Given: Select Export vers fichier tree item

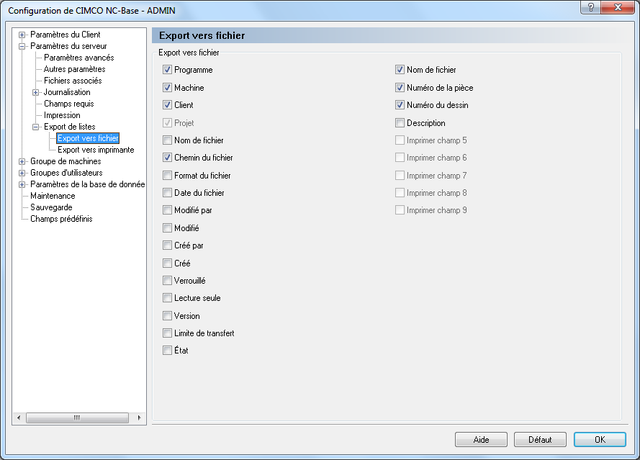Looking at the screenshot, I should pyautogui.click(x=88, y=138).
